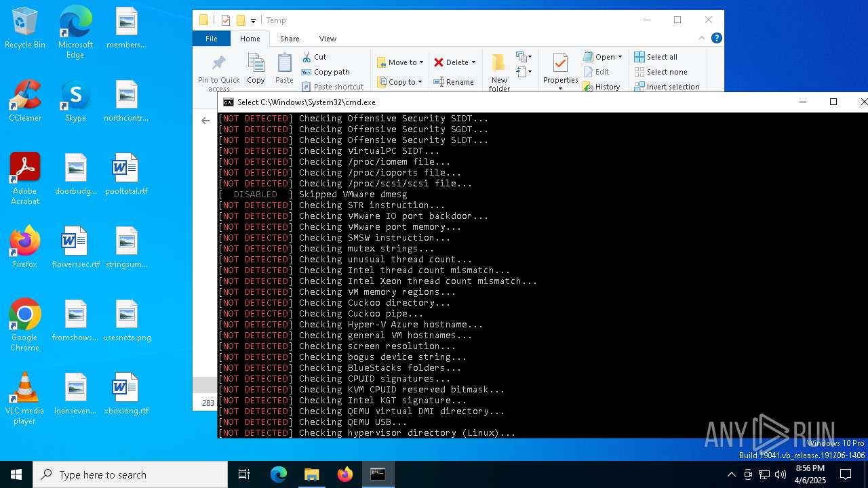Switch to the View ribbon tab
Screen dimensions: 868x488
328,39
